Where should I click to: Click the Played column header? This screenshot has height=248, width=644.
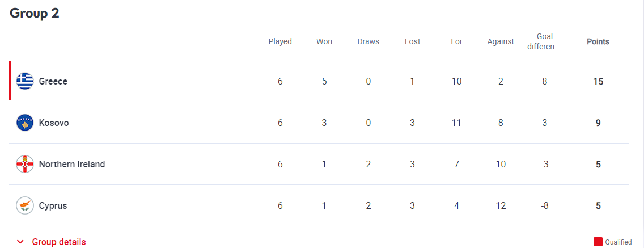pyautogui.click(x=280, y=41)
